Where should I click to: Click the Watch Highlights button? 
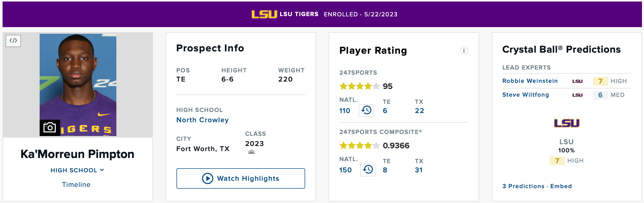pos(241,178)
